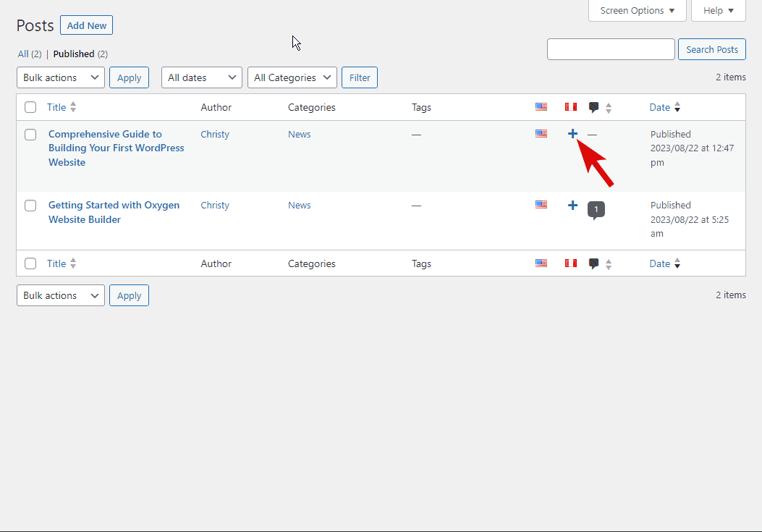Click US flag icon in Comprehensive Guide row
The image size is (762, 532).
(x=541, y=133)
